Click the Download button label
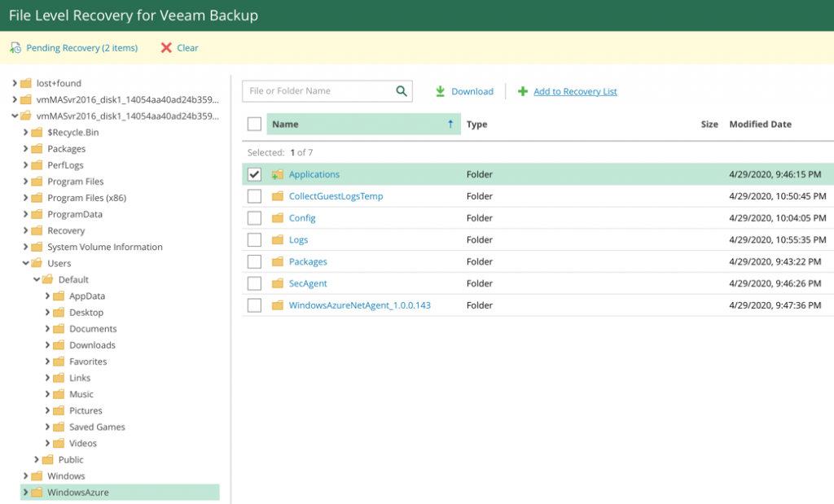The image size is (834, 504). [472, 91]
